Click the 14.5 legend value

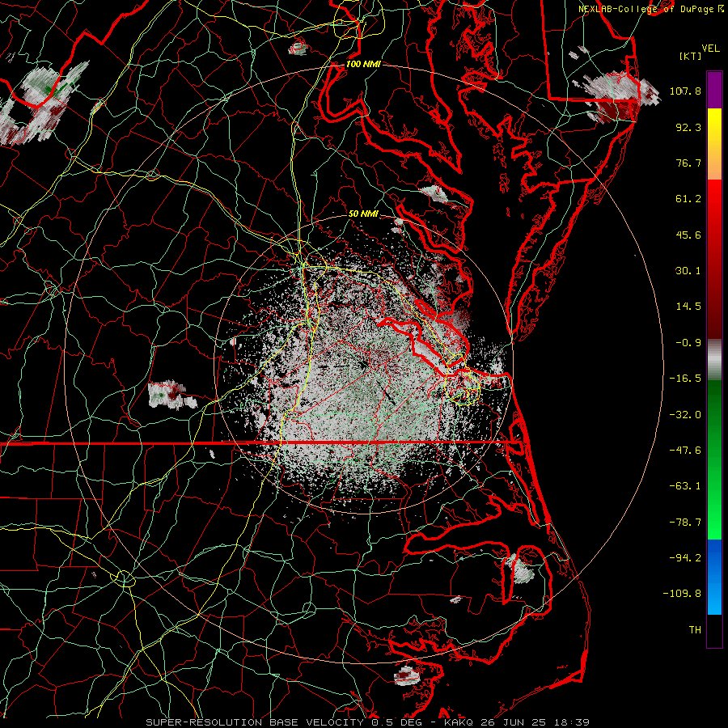point(688,307)
